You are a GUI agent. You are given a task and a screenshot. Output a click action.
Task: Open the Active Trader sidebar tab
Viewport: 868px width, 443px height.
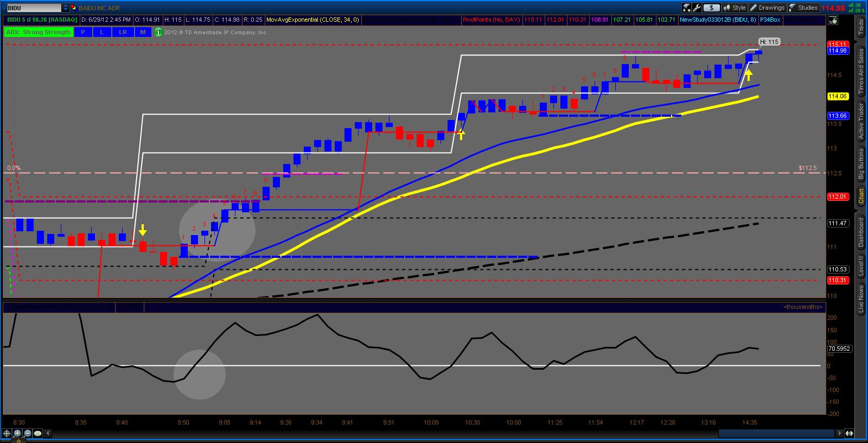(x=861, y=121)
